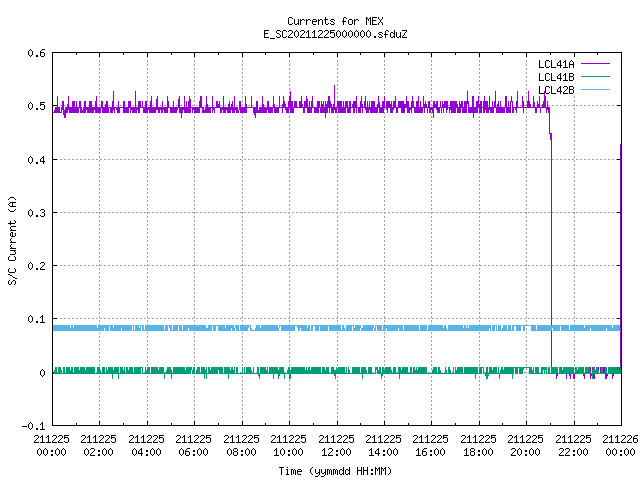Click the 0.6 y-axis tick value

[36, 53]
